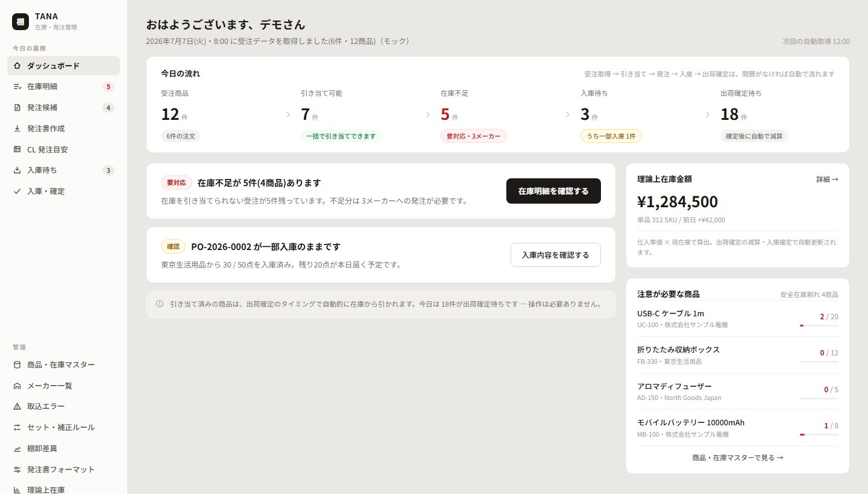Open 商品・在庫マスター under 管理
Viewport: 868px width, 494px height.
coord(63,364)
